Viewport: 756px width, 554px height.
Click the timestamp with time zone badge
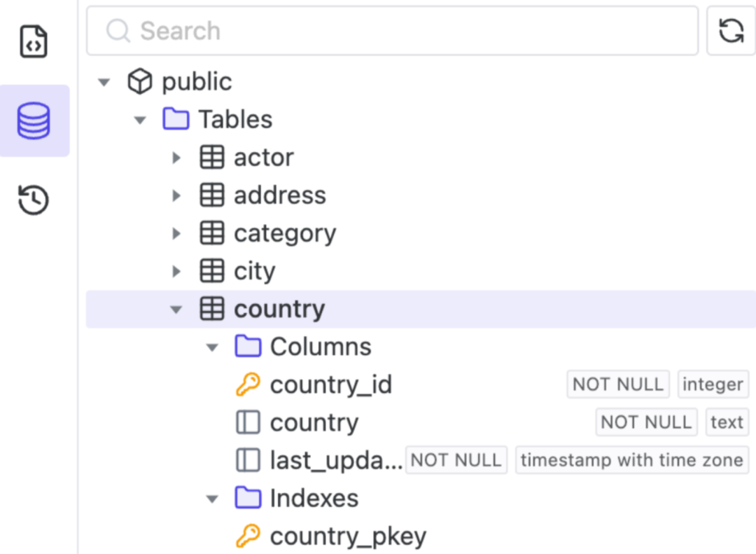click(632, 460)
